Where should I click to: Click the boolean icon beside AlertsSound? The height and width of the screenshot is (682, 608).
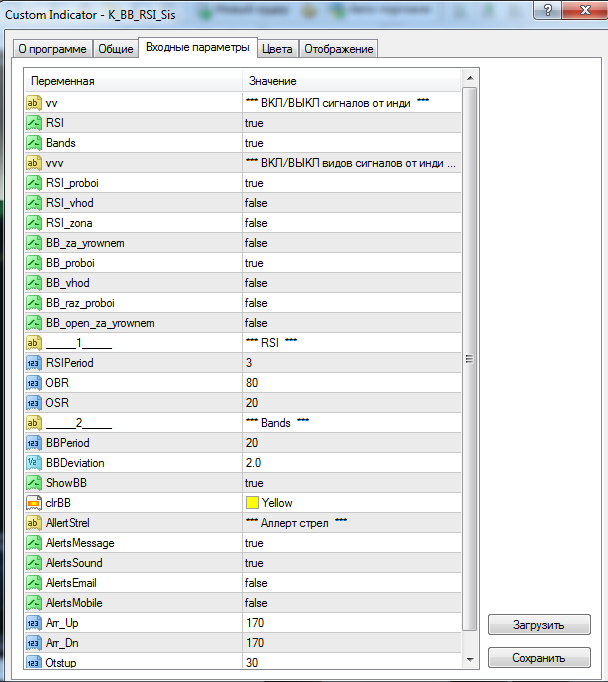click(34, 563)
